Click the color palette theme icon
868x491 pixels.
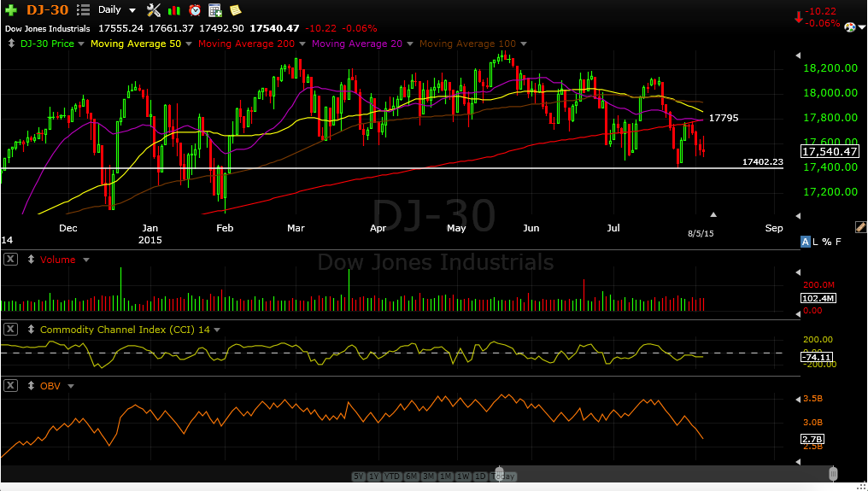850,26
